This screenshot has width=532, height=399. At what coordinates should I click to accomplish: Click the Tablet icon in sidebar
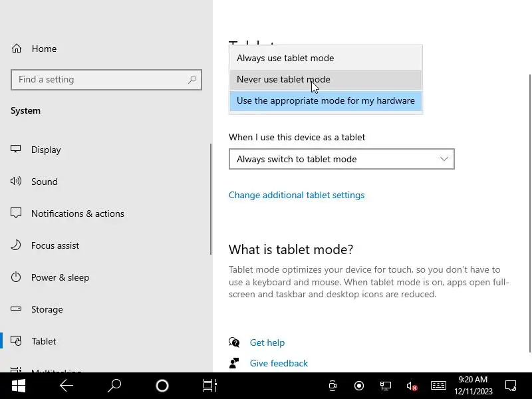tap(16, 340)
